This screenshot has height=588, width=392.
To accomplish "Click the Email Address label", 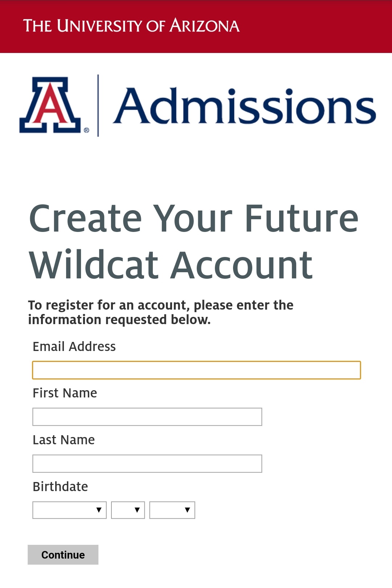I will pos(74,347).
